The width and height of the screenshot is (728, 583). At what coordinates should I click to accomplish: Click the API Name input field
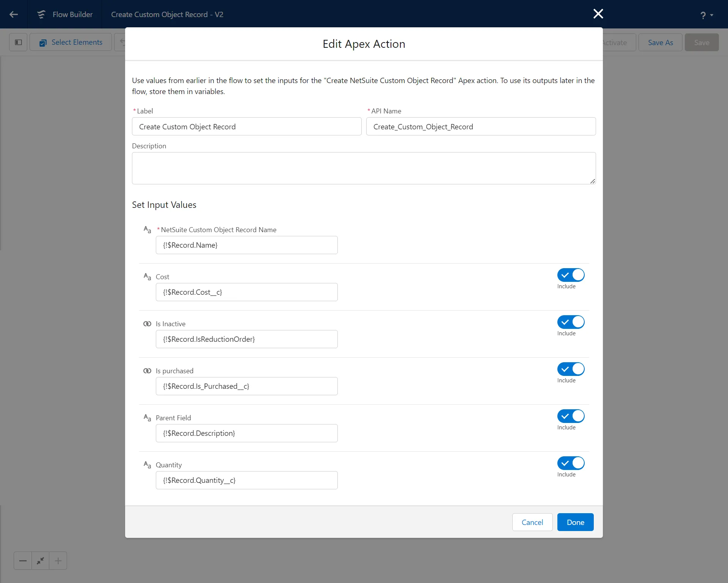pos(481,126)
